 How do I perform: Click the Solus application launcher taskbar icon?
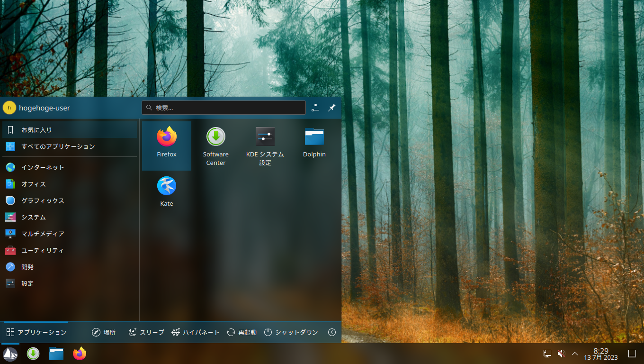click(x=10, y=354)
